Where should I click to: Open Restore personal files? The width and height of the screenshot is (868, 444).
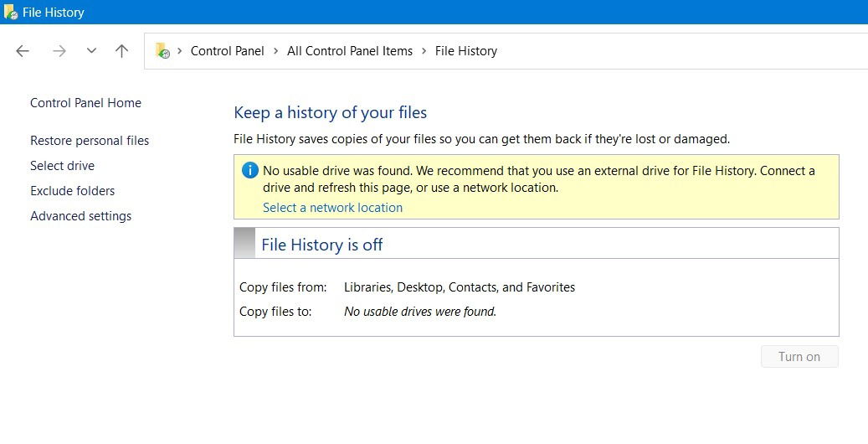pos(90,141)
